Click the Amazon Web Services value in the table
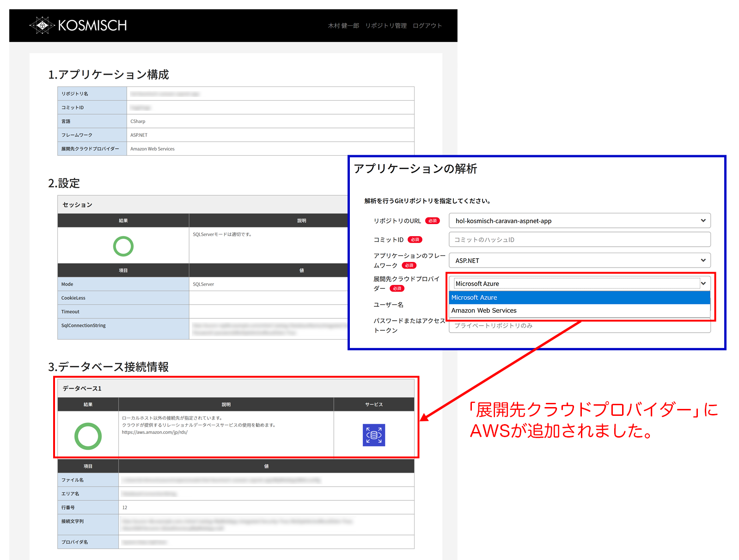This screenshot has height=560, width=739. tap(153, 149)
